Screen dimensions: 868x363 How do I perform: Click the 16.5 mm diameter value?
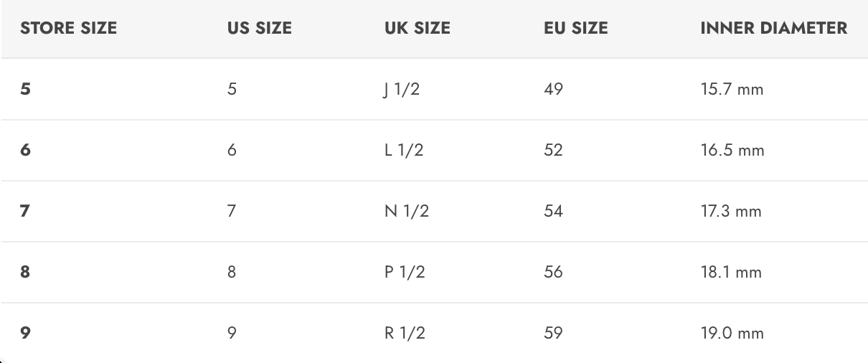coord(732,151)
